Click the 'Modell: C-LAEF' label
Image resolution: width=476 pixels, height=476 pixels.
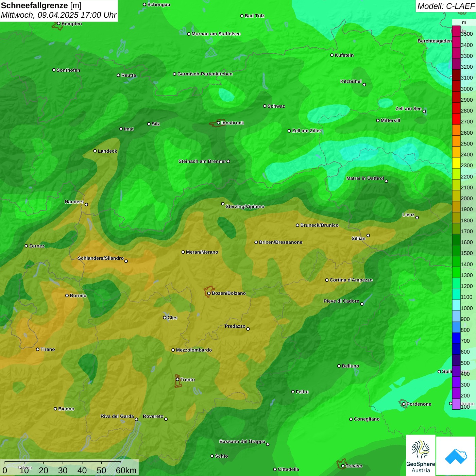[x=445, y=6]
